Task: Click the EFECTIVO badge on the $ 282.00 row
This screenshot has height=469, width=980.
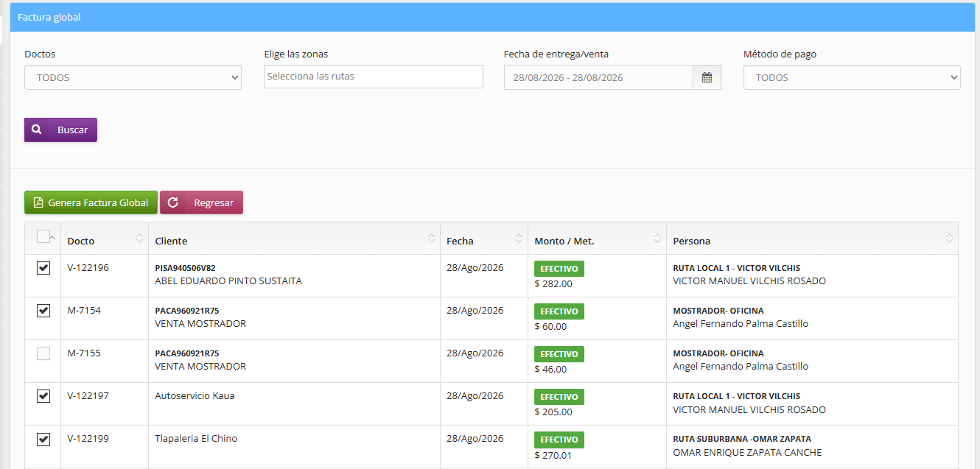Action: tap(559, 269)
